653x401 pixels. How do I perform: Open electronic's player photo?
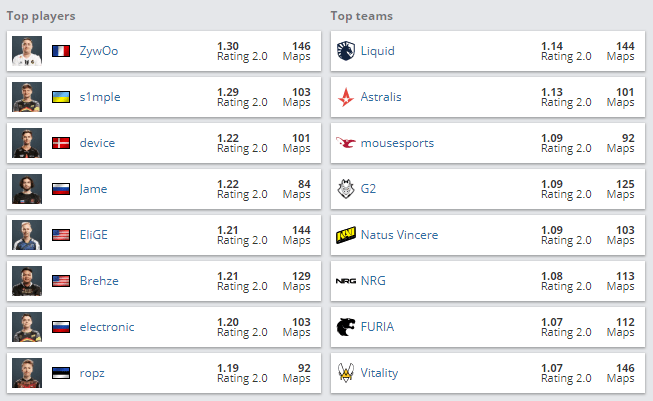pos(27,327)
